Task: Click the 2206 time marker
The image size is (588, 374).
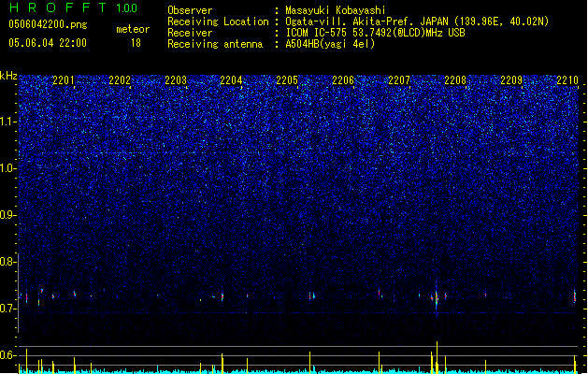Action: pos(343,80)
